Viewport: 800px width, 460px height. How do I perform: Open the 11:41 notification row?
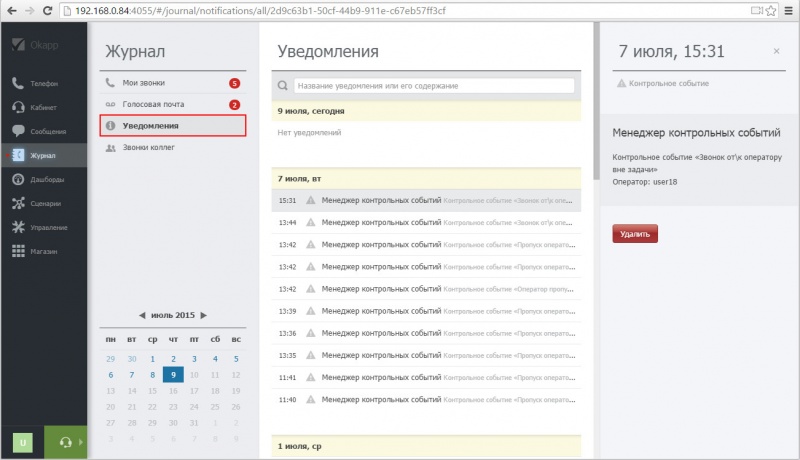(426, 377)
